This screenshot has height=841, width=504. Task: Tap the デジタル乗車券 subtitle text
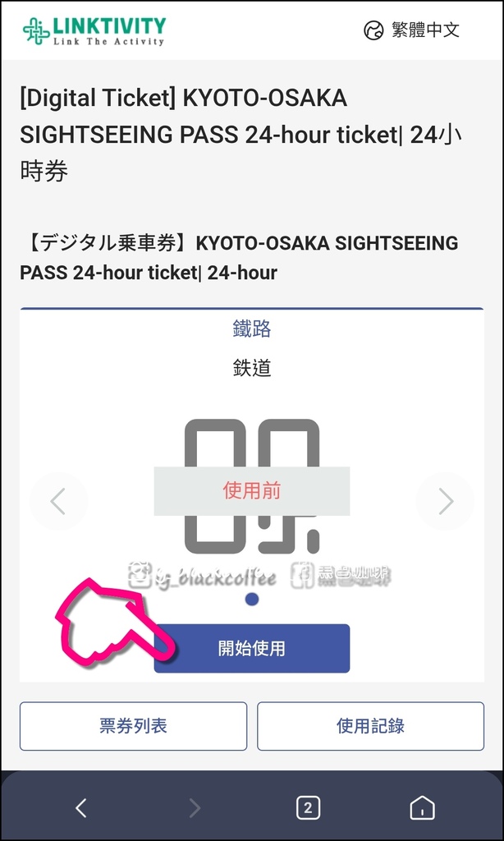[x=240, y=258]
